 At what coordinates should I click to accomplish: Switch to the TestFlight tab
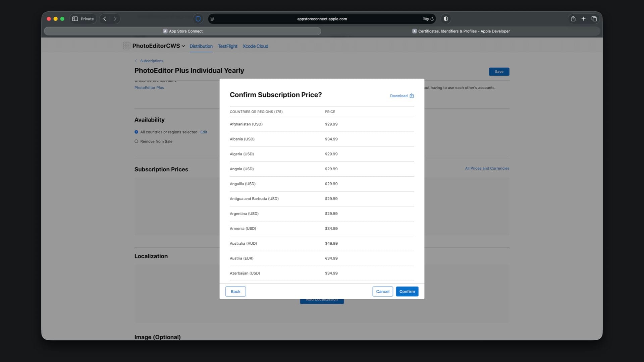coord(227,46)
